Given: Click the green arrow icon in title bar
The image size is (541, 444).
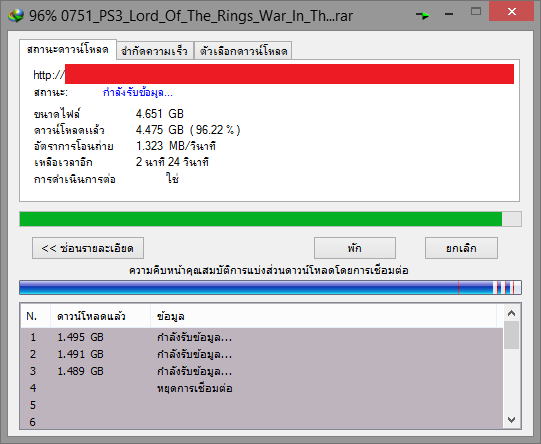Looking at the screenshot, I should (x=422, y=15).
